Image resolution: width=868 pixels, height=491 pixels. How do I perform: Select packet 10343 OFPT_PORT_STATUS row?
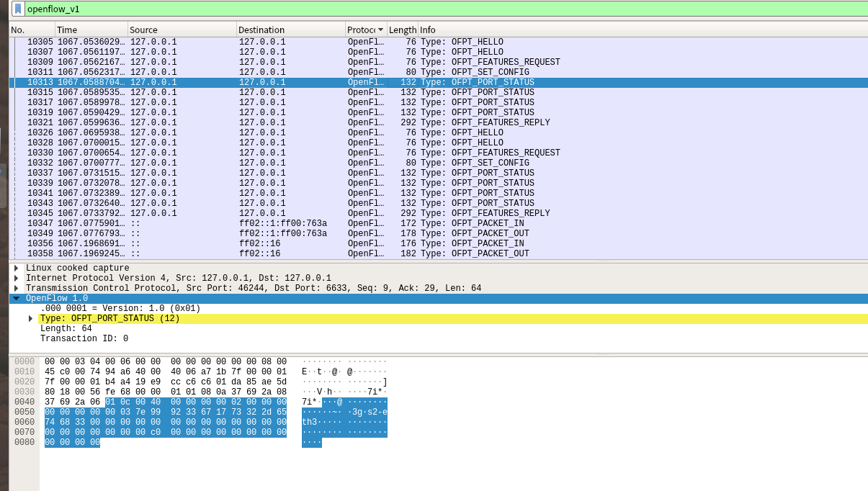click(439, 203)
